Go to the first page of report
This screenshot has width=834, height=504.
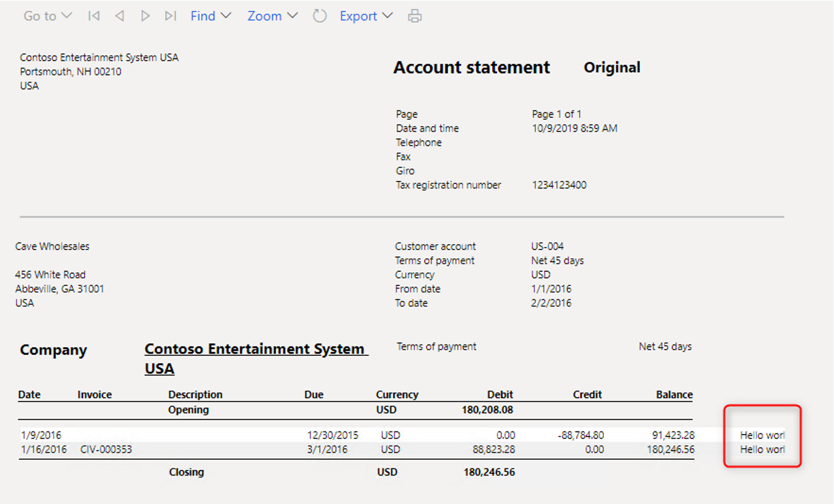(x=94, y=16)
